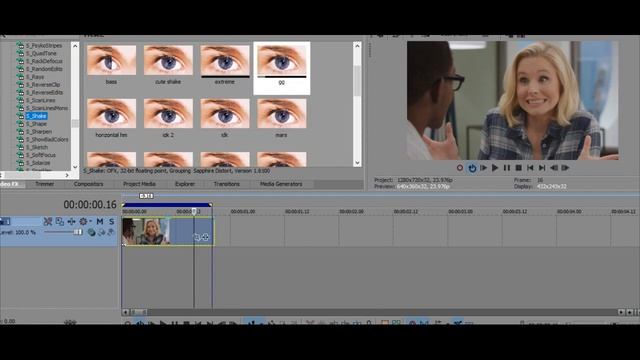The image size is (640, 360).
Task: Select the S_Shake effect in the list
Action: 36,116
